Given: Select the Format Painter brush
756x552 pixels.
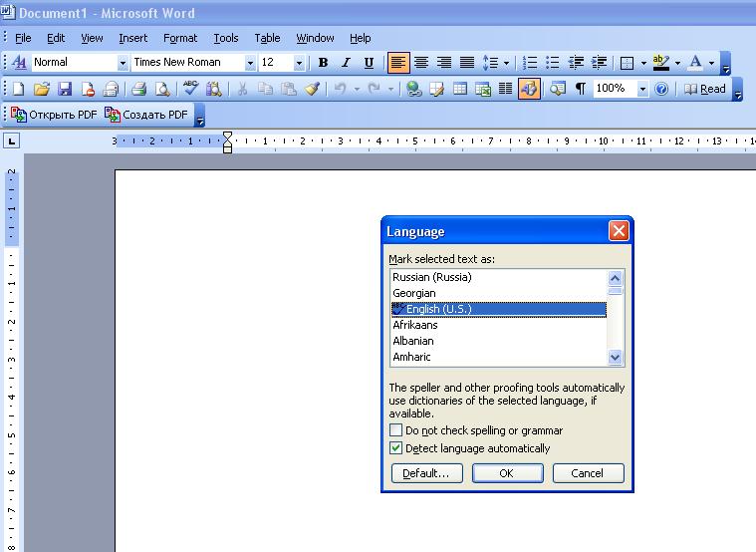Looking at the screenshot, I should [312, 89].
